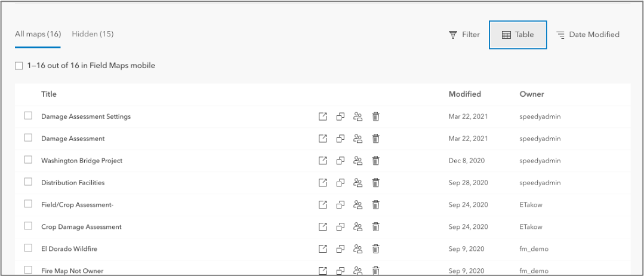Share the El Dorado Wildfire map
This screenshot has width=644, height=276.
(358, 249)
